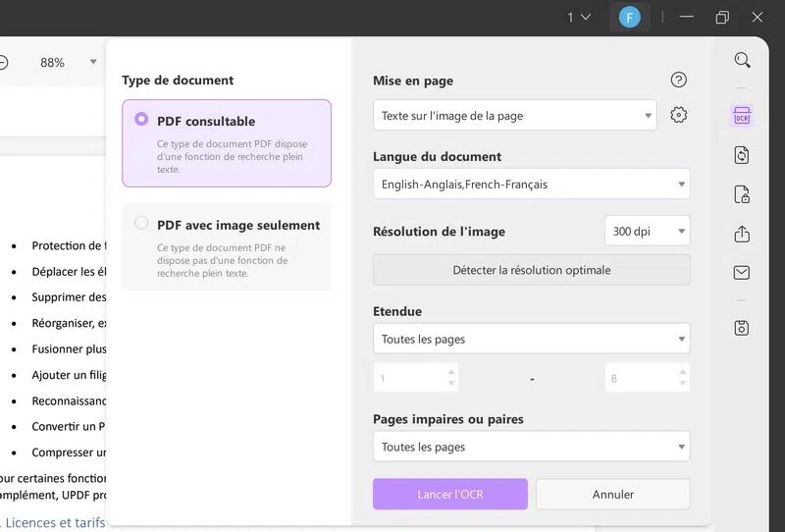Open the search tool in the sidebar

(x=742, y=61)
